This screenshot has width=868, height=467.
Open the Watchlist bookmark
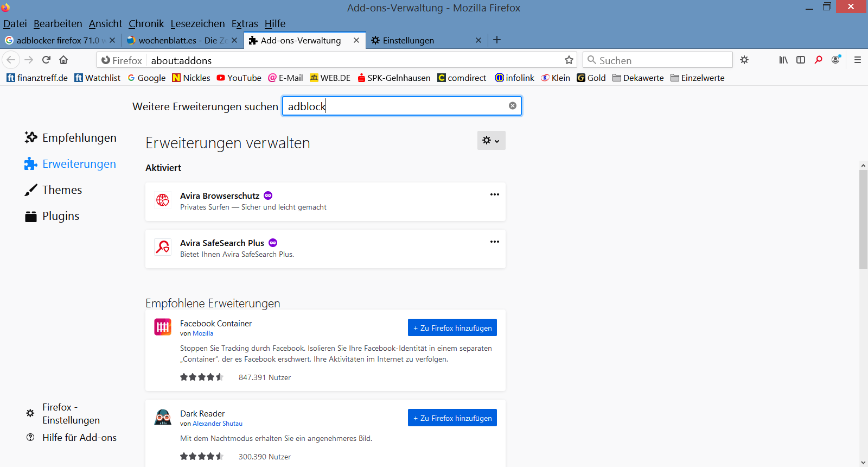[98, 78]
